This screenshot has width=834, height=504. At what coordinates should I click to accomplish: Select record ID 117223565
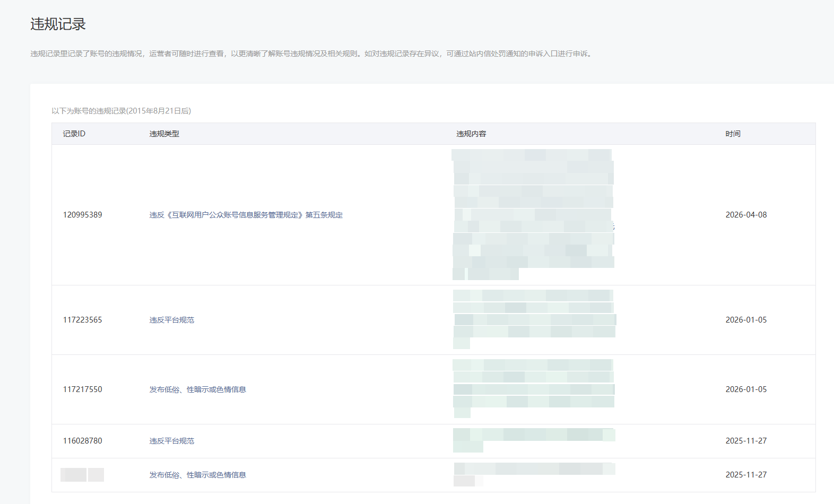82,320
